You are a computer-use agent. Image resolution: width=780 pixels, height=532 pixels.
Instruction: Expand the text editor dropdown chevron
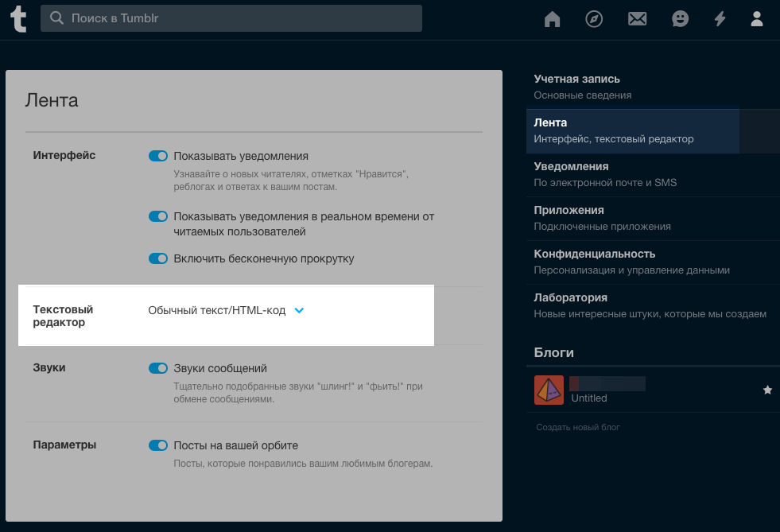(299, 311)
